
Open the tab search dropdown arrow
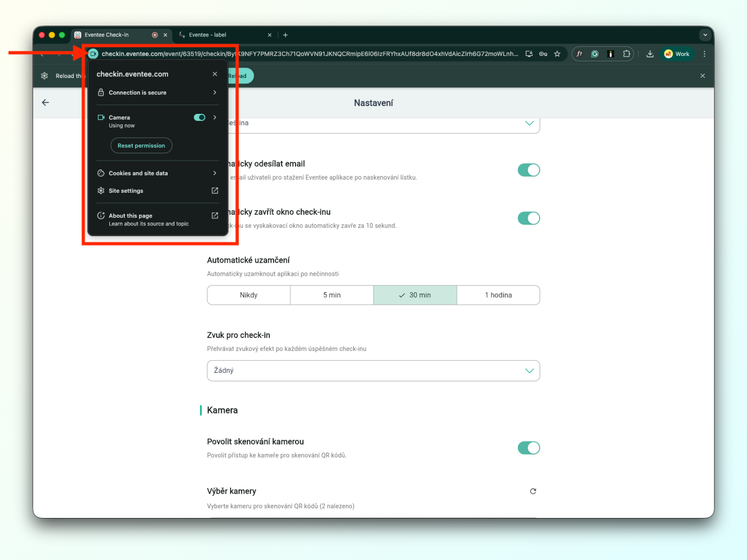(705, 35)
